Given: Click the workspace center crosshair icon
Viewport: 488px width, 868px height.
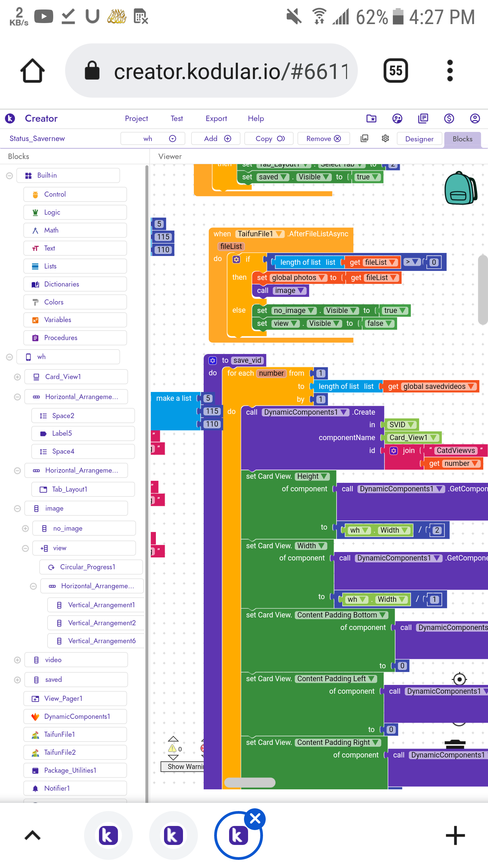Looking at the screenshot, I should tap(459, 679).
